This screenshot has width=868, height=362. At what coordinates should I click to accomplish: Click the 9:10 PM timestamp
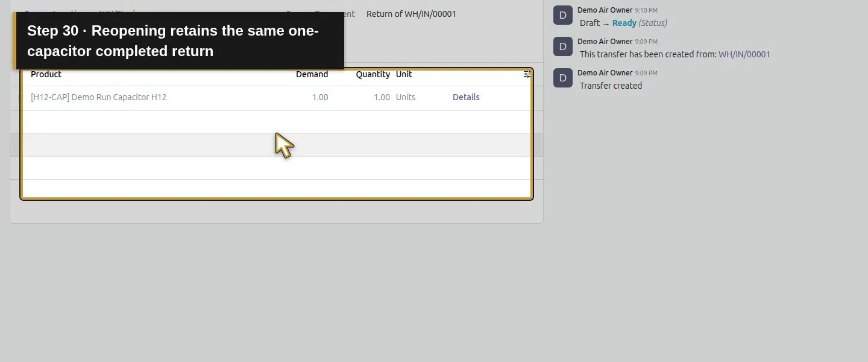pos(646,10)
